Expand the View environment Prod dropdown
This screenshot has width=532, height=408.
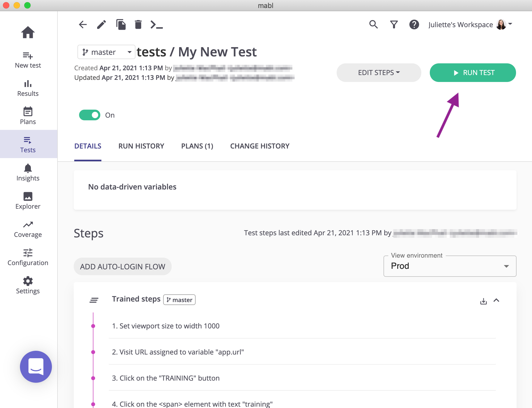click(x=450, y=266)
